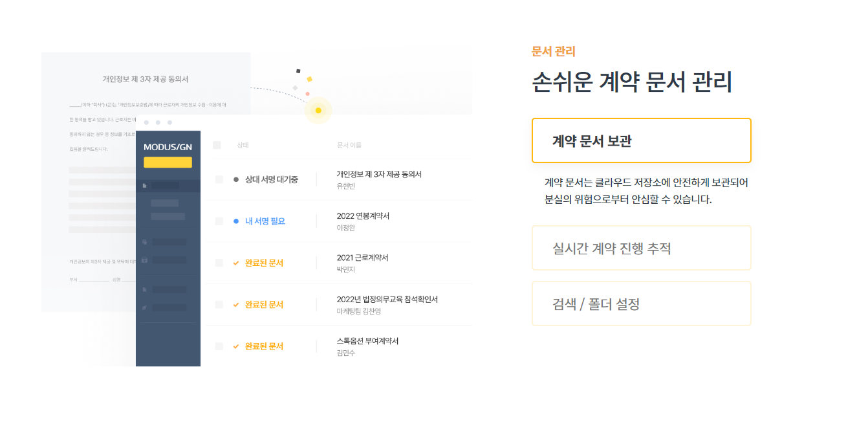Click the copy pages icon in the sidebar

click(144, 242)
